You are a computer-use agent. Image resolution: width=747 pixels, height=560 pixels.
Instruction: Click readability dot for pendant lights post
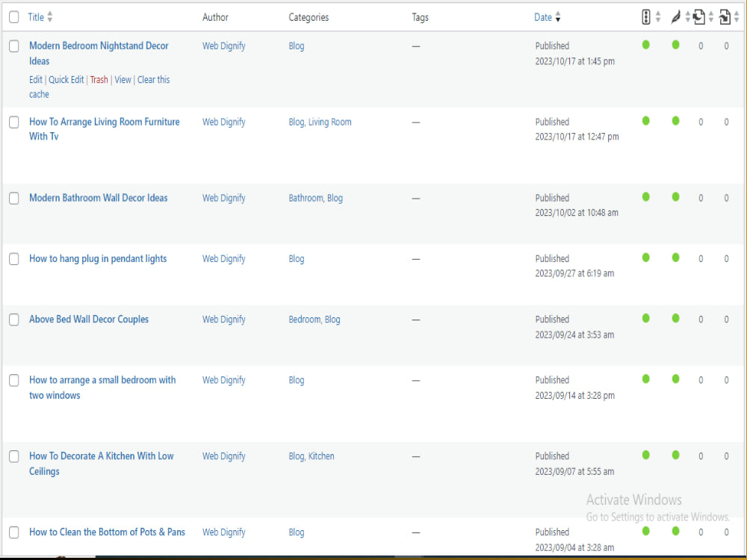pyautogui.click(x=675, y=258)
